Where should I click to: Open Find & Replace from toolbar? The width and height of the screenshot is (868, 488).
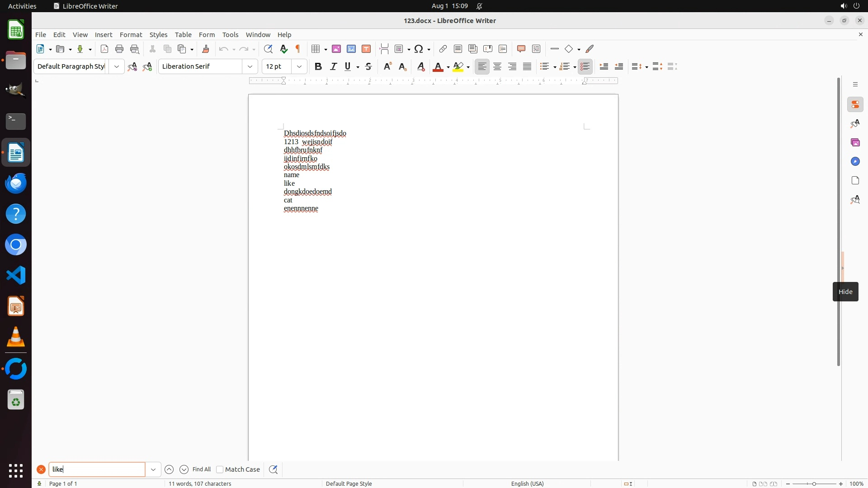pyautogui.click(x=268, y=49)
